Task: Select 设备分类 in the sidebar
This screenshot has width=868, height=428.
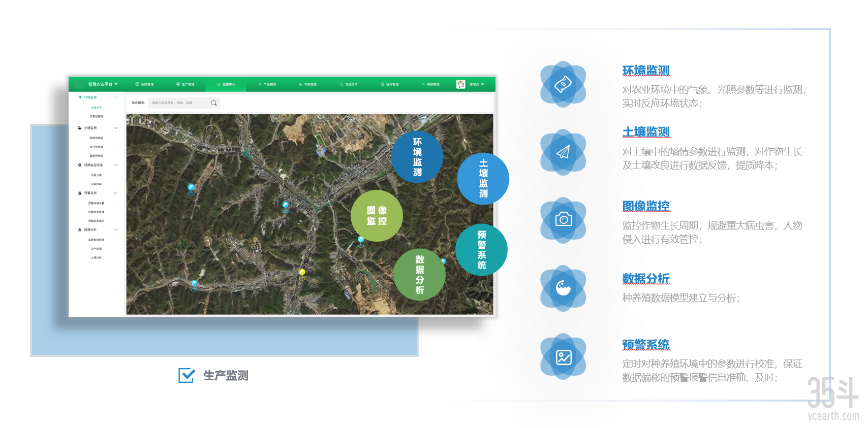Action: (x=97, y=175)
